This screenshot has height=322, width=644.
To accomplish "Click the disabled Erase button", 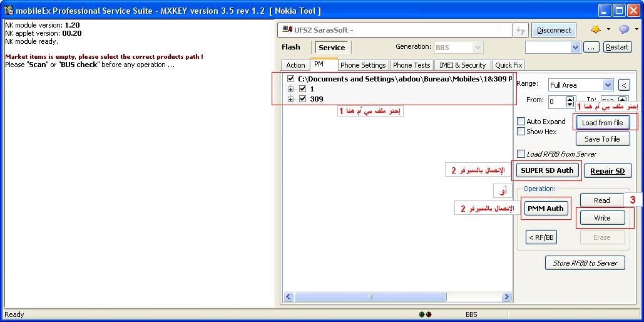I will click(x=602, y=237).
